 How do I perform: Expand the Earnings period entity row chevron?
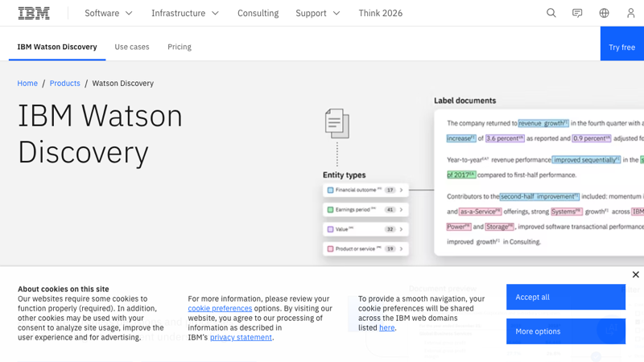[x=401, y=210]
